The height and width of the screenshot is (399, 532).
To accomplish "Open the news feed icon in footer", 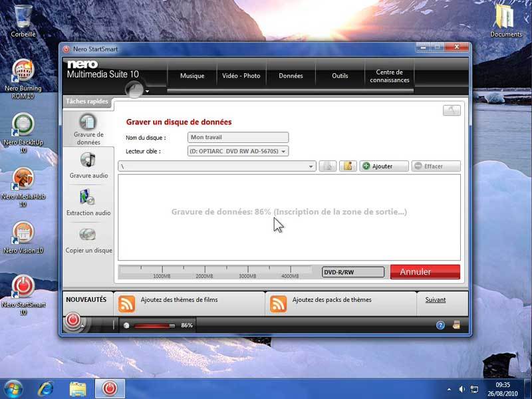I will (456, 325).
